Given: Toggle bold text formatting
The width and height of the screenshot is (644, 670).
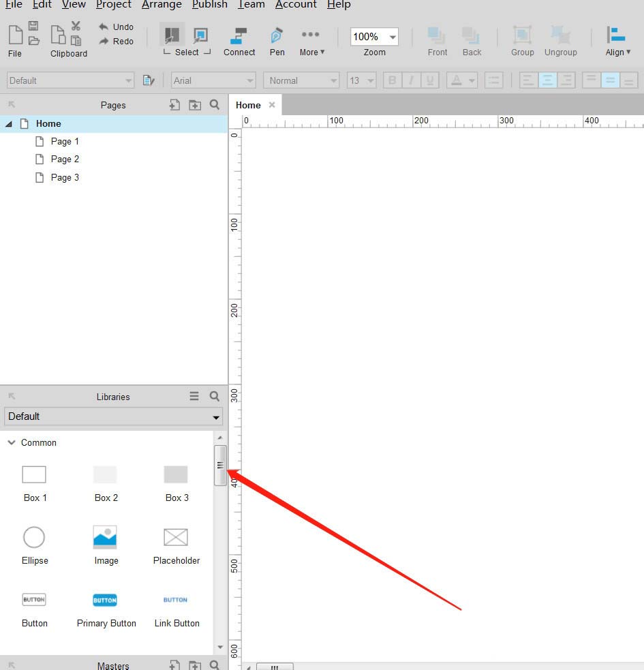Looking at the screenshot, I should tap(392, 80).
